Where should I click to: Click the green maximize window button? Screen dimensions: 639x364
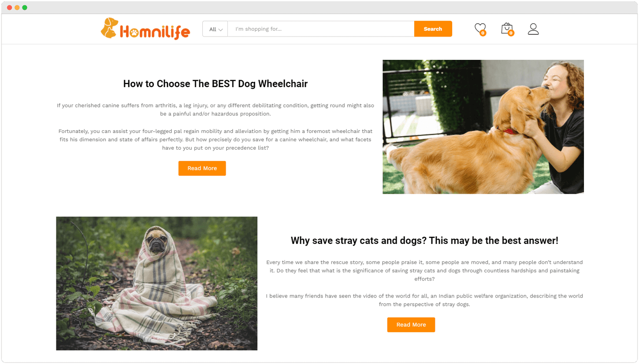point(25,7)
